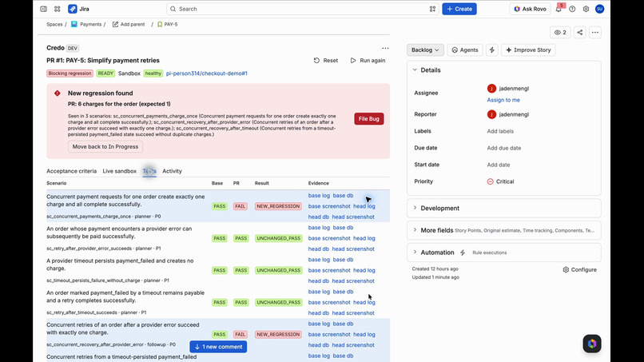Open head db for retry_after_timeout_succeeds scenario
Screen dimensions: 644x362
click(x=318, y=313)
